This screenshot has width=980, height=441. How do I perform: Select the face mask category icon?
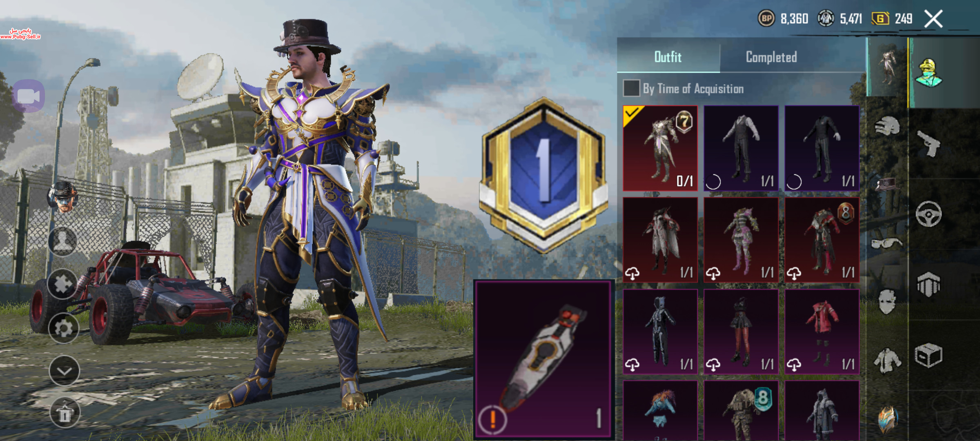pyautogui.click(x=886, y=301)
